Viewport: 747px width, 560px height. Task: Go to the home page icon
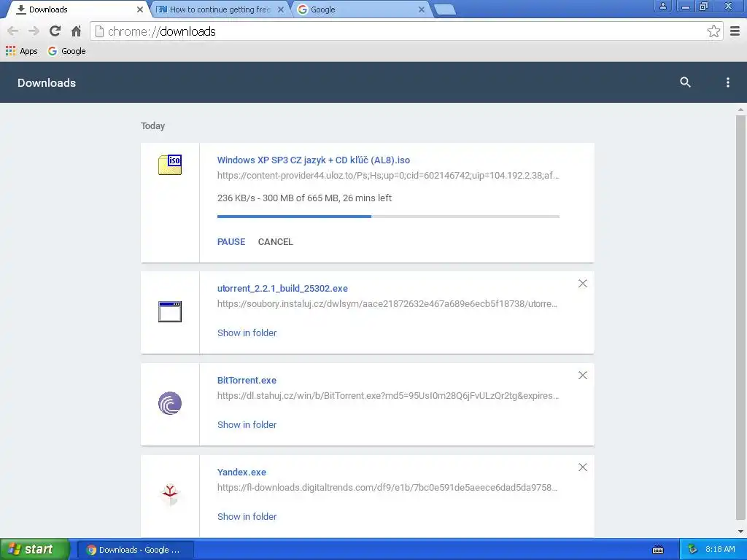point(76,31)
